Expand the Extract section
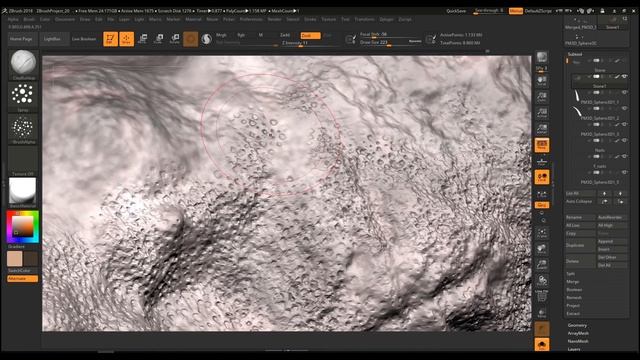The height and width of the screenshot is (360, 640). (573, 313)
